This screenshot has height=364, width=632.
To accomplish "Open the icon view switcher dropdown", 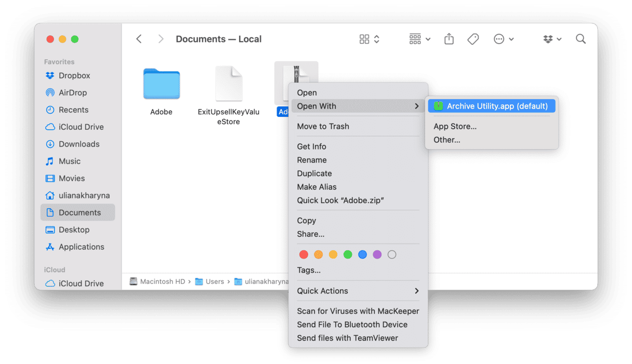I will click(x=369, y=39).
